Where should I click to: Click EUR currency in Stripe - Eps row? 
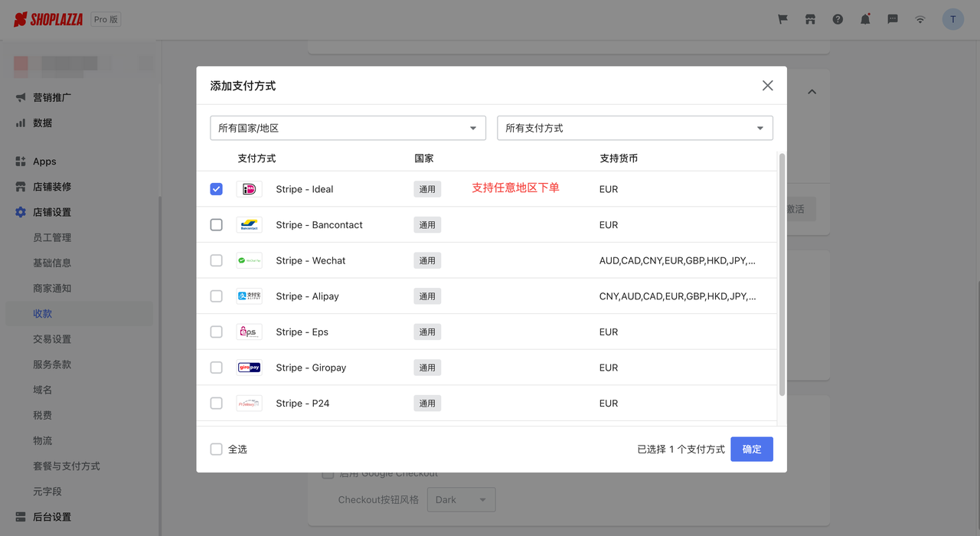click(609, 332)
